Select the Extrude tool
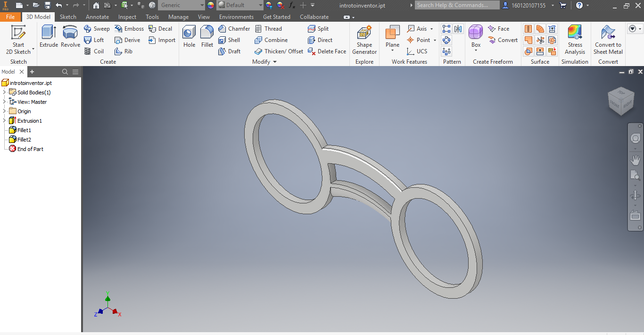The image size is (644, 335). tap(49, 37)
